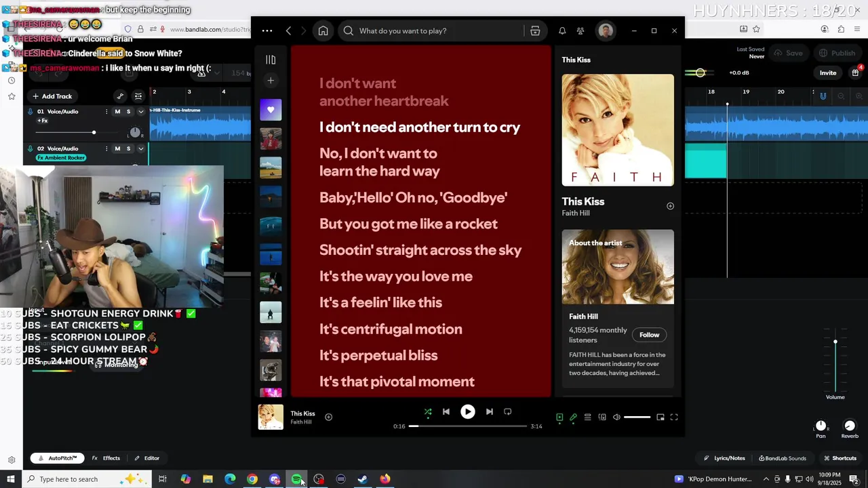The width and height of the screenshot is (868, 488).
Task: Click Add Track in BandLab
Action: [x=52, y=96]
